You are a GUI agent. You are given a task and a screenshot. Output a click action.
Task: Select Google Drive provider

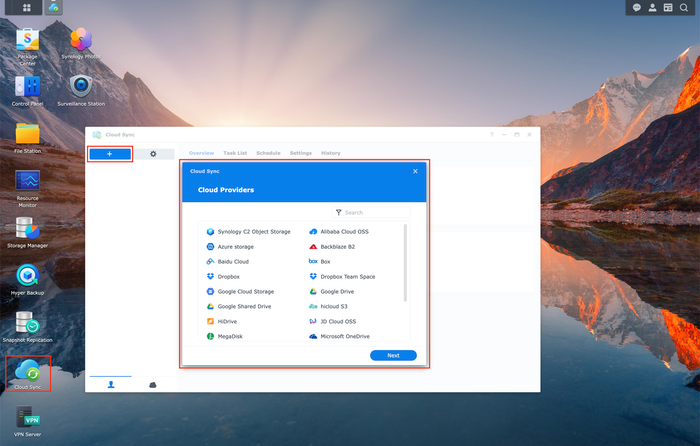(x=332, y=292)
